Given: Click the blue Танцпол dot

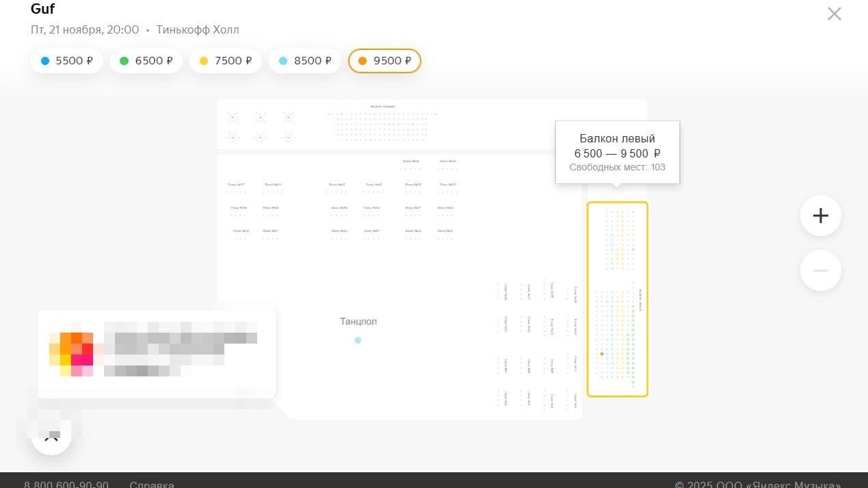Looking at the screenshot, I should tap(358, 340).
